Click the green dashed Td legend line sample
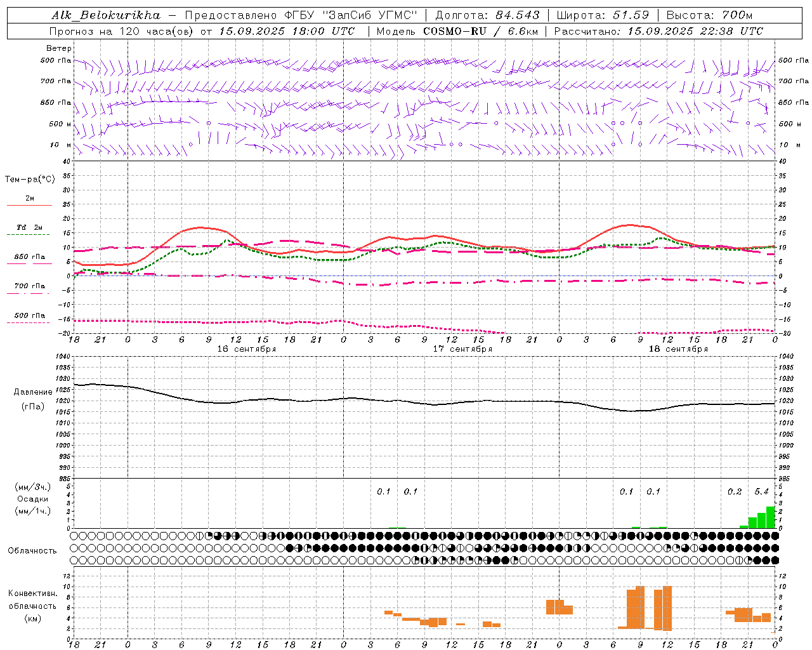The image size is (812, 650). (29, 235)
